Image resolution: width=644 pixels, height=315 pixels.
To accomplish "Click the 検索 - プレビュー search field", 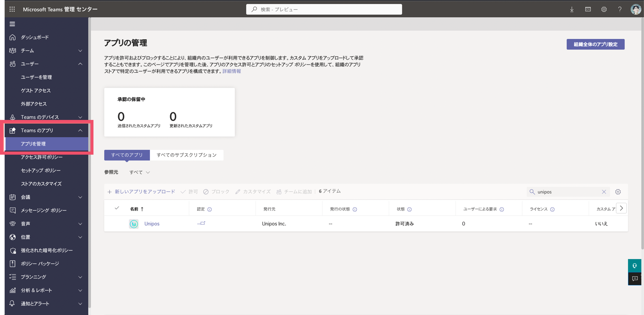I will pos(324,9).
